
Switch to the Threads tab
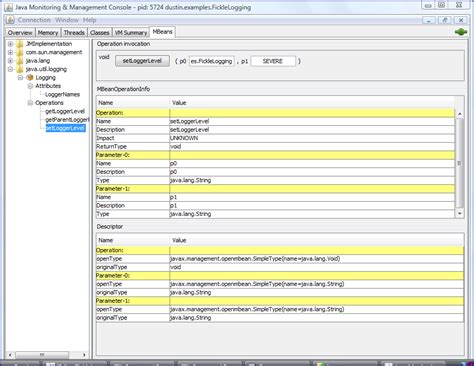(74, 32)
